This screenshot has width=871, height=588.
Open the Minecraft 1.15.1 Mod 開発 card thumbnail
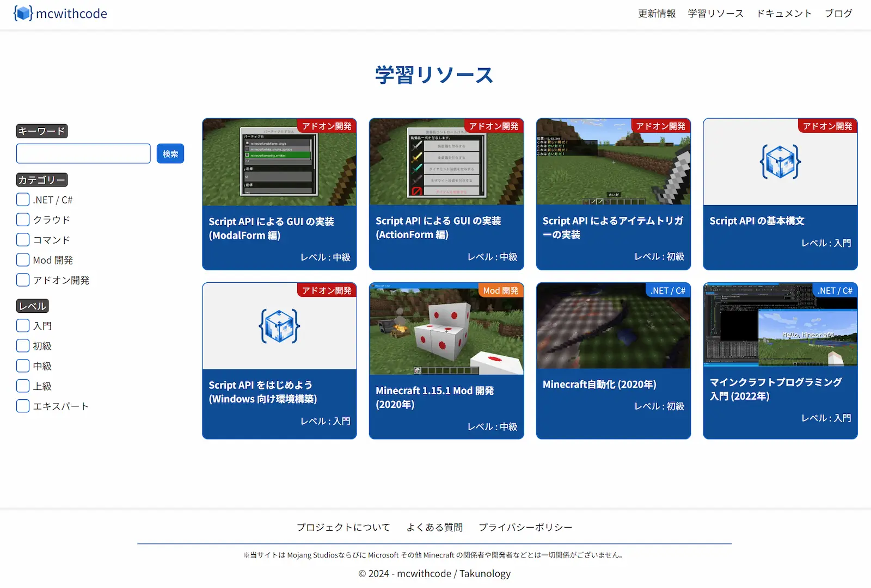pos(446,329)
